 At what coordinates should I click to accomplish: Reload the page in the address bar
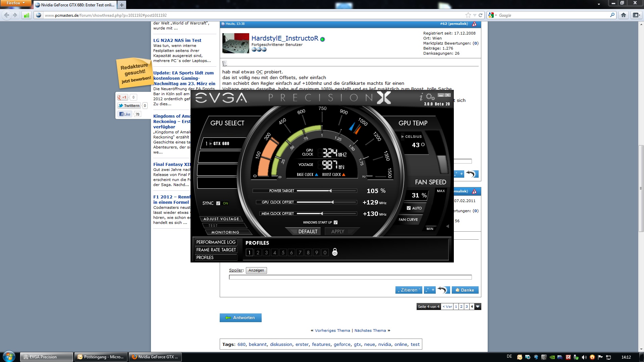pos(480,15)
